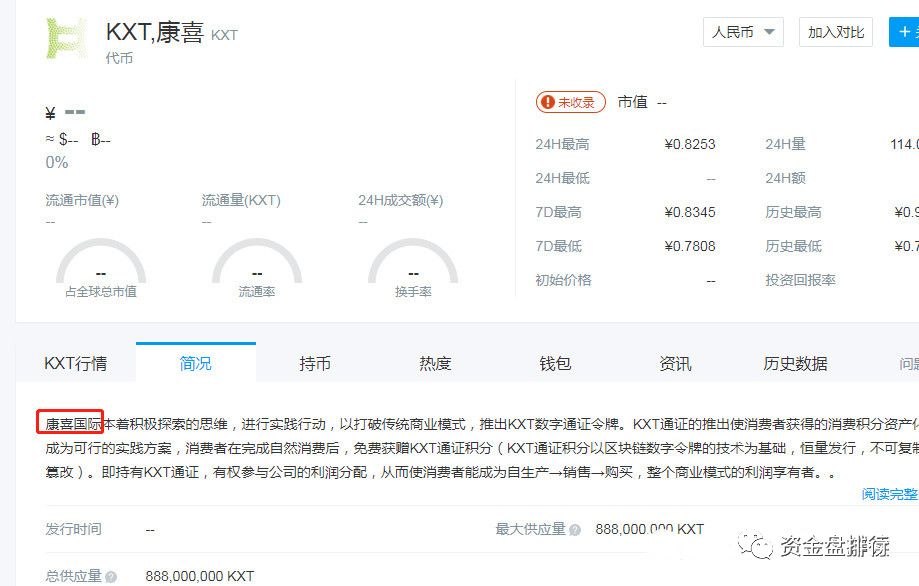Screen dimensions: 919x586
Task: Click the 初始价格 label
Action: click(563, 280)
